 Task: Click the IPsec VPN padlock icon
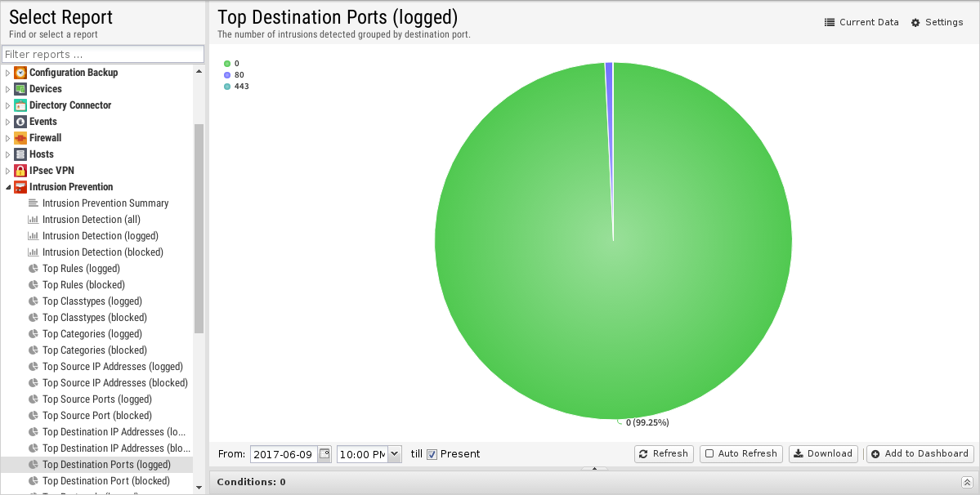click(x=20, y=171)
